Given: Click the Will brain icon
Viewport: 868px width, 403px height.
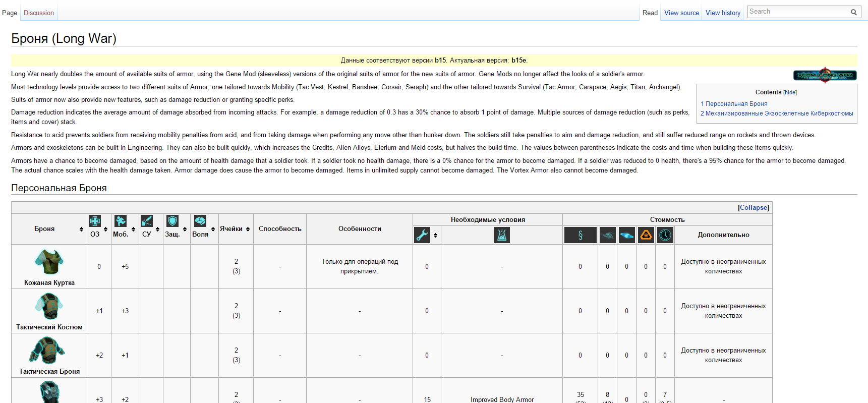Looking at the screenshot, I should (200, 221).
